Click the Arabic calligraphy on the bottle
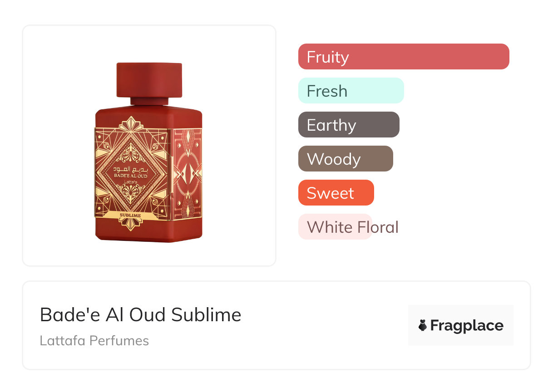Viewport: 553px width, 392px height. (x=131, y=169)
